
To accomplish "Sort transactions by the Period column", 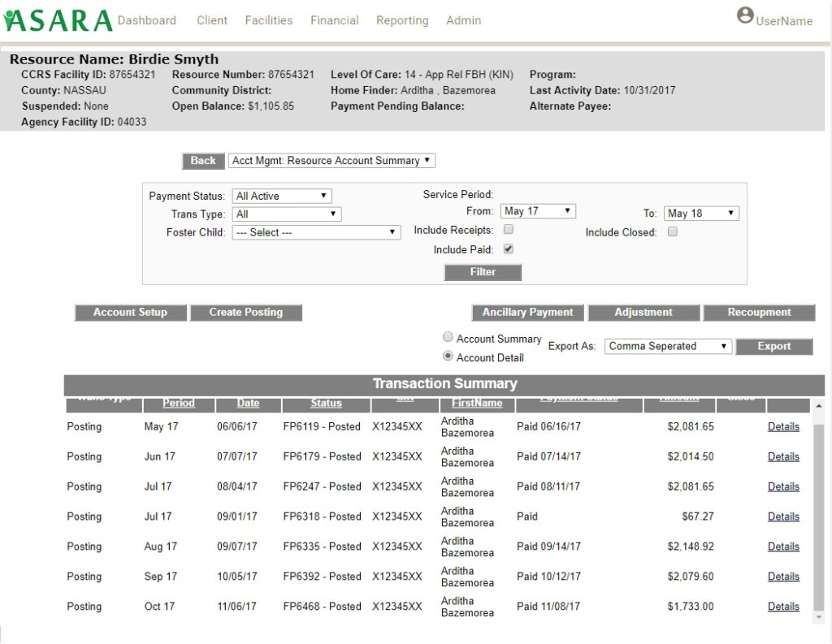I will [x=178, y=403].
